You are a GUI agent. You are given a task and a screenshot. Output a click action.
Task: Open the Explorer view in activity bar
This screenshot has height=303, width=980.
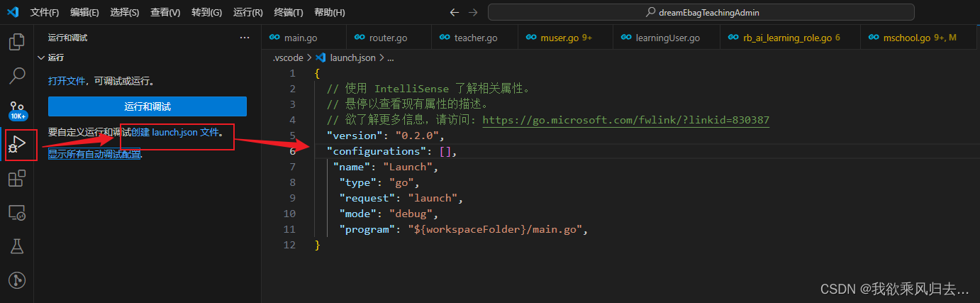[x=16, y=42]
